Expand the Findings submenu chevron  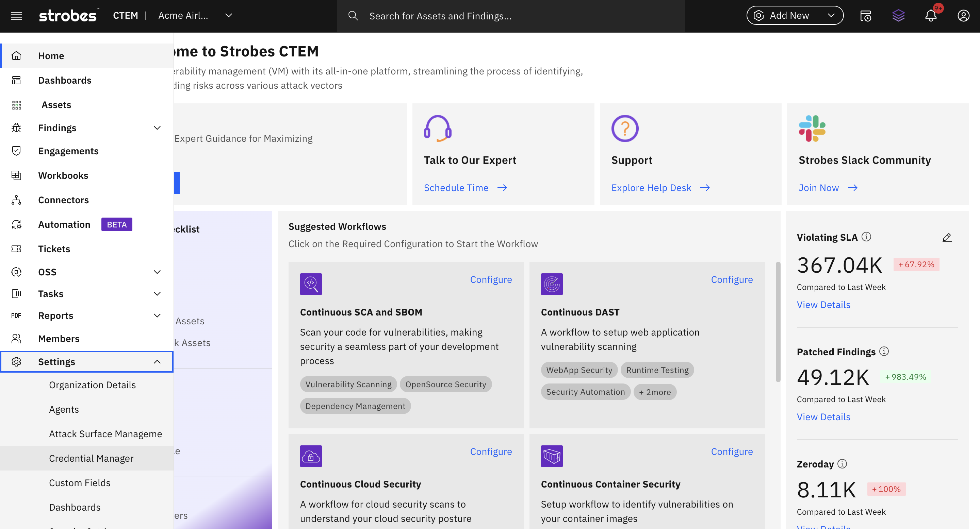tap(157, 128)
